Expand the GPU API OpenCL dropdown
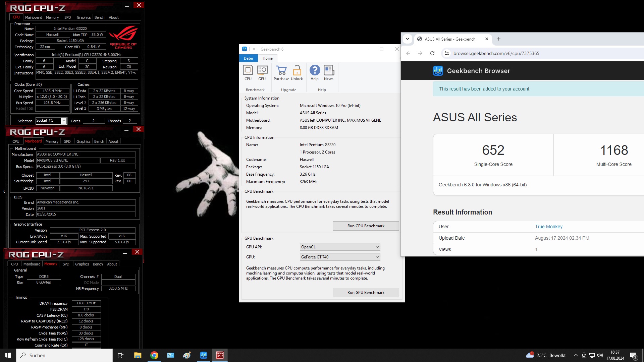This screenshot has width=644, height=362. click(377, 247)
